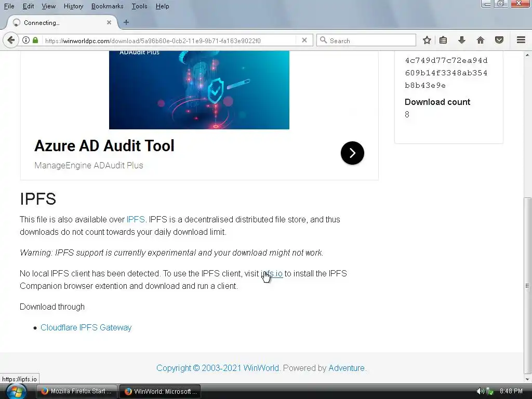Open the Bookmarks menu
532x399 pixels.
coord(107,6)
